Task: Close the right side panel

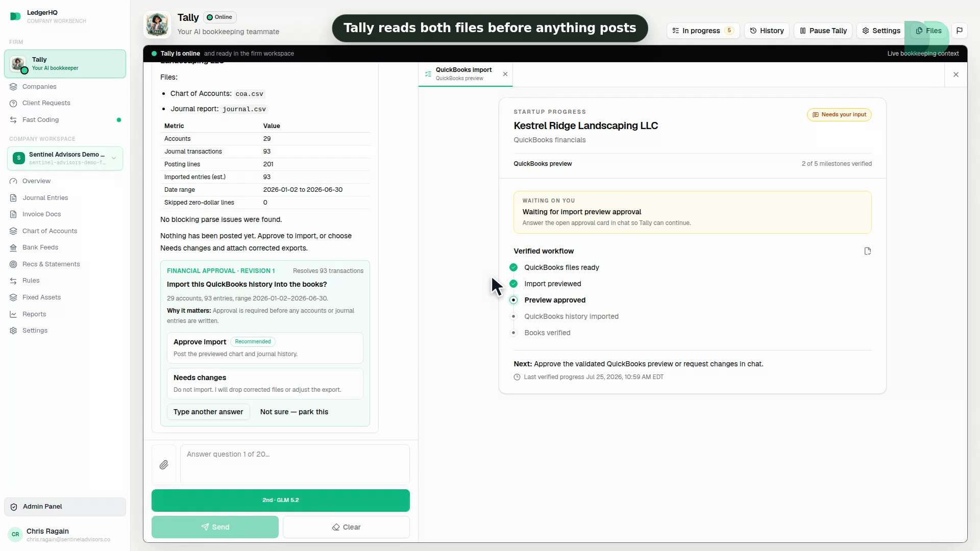Action: click(x=956, y=74)
